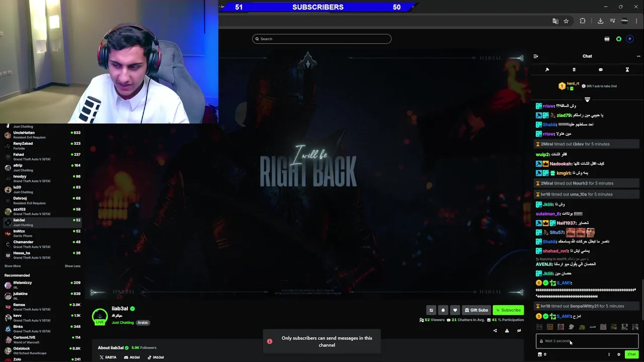Click the hourglass slow mode icon
Screen dimensions: 644x362
pos(627,70)
